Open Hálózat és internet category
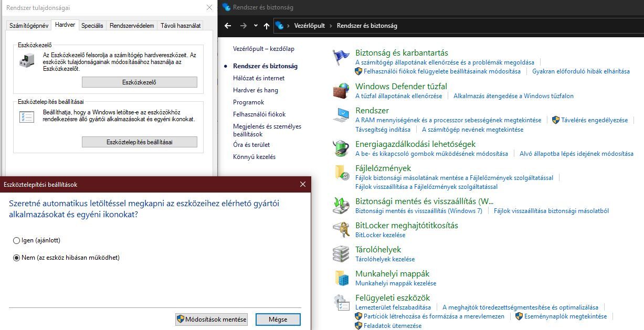Image resolution: width=644 pixels, height=330 pixels. [x=259, y=78]
